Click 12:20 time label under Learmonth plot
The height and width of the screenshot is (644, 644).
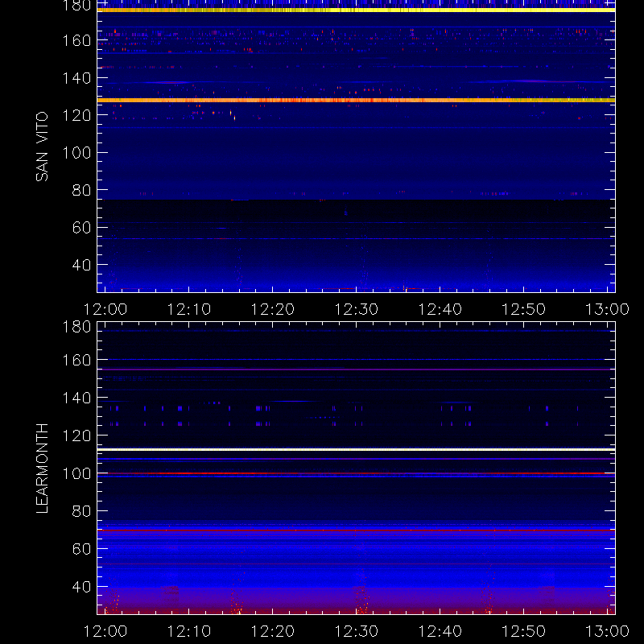point(273,631)
